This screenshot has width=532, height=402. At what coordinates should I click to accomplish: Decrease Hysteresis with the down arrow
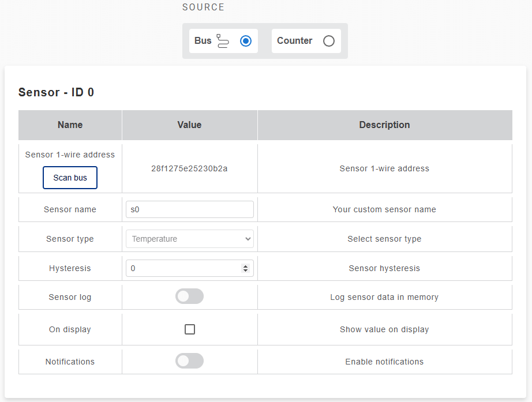[246, 270]
